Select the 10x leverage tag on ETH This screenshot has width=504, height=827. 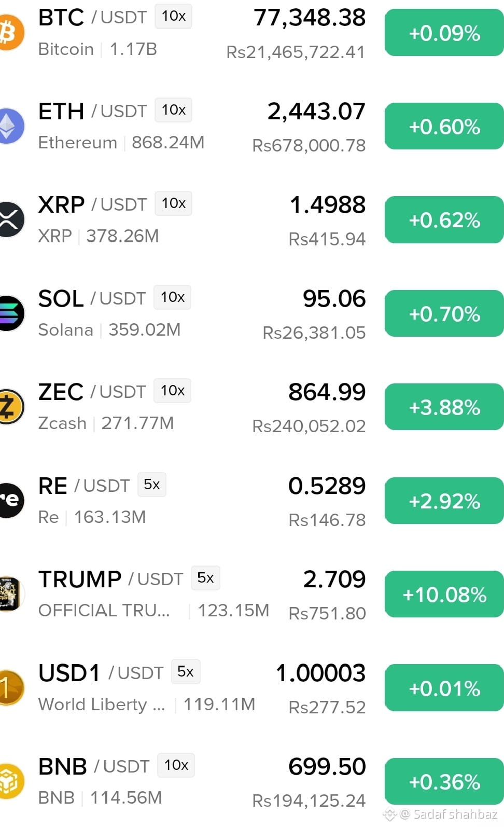[x=173, y=110]
